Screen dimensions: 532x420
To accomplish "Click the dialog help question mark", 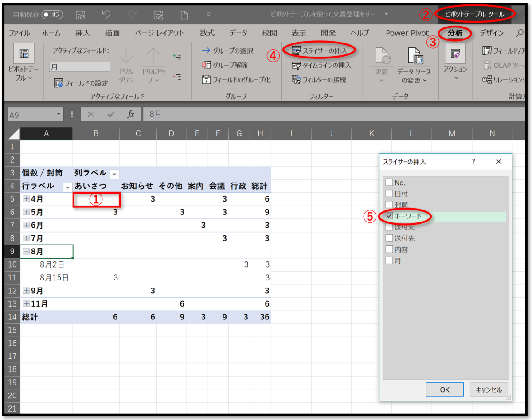I will [x=473, y=162].
